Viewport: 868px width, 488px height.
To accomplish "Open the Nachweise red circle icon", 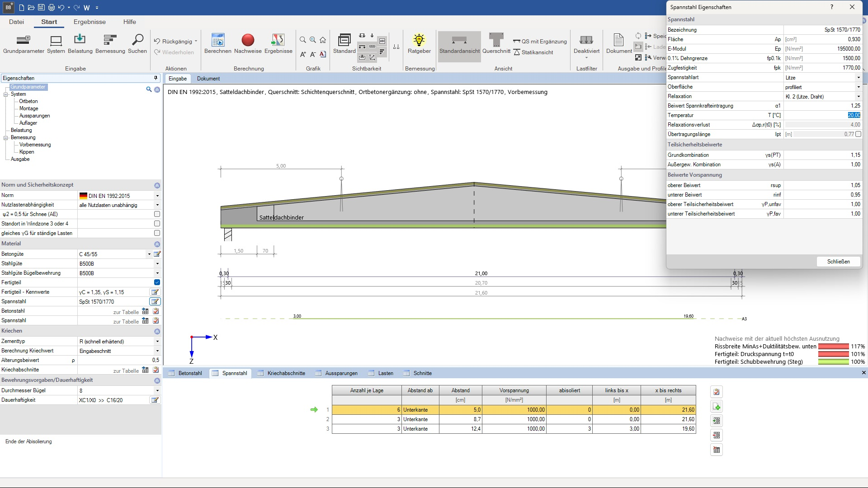I will 248,41.
